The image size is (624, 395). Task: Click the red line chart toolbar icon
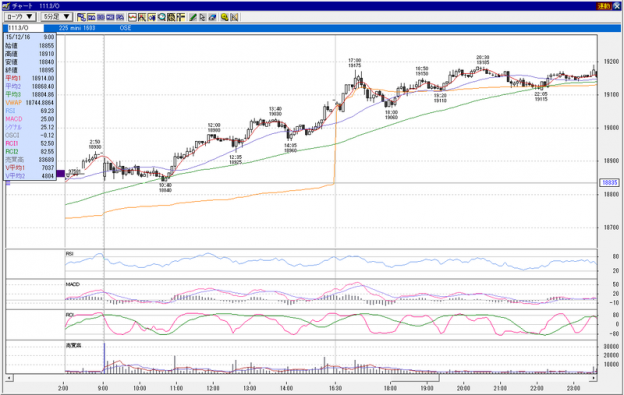133,17
